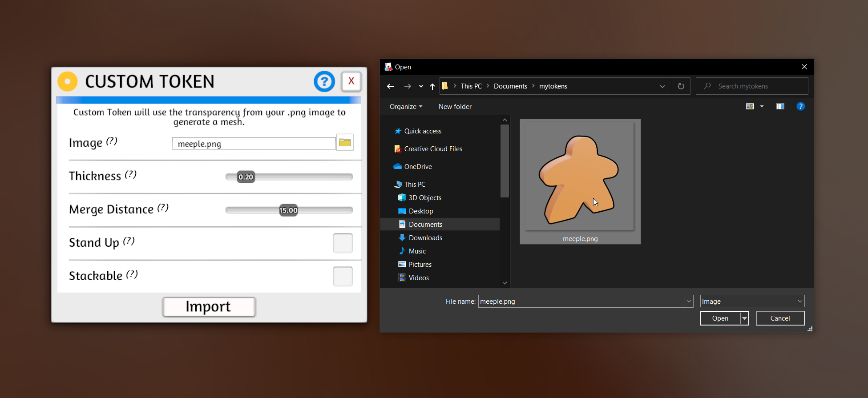Expand the File name history dropdown arrow
This screenshot has width=868, height=398.
[x=689, y=302]
